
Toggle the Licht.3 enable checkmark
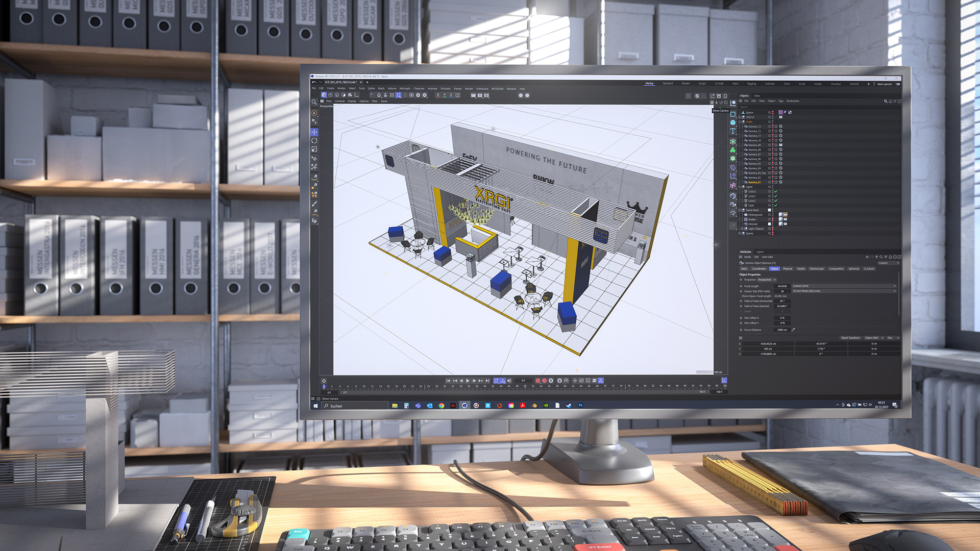(775, 191)
